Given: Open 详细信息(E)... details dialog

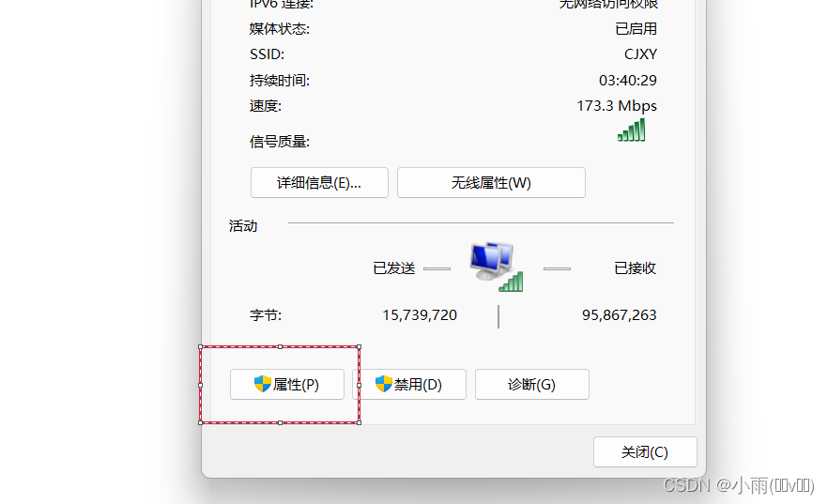Looking at the screenshot, I should (319, 183).
